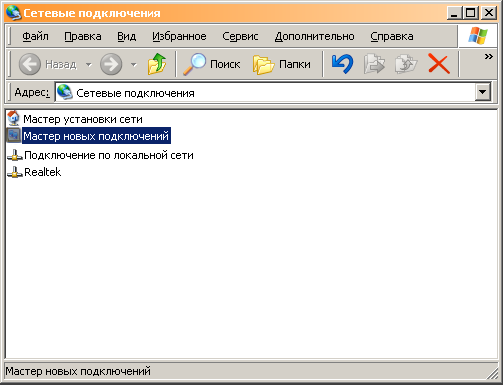
Task: Select the Мастер установки сети house icon
Action: (14, 118)
